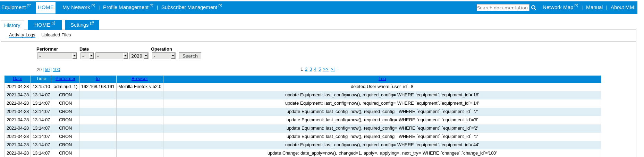The image size is (644, 157).
Task: Sort table by Browser column header
Action: pyautogui.click(x=139, y=79)
